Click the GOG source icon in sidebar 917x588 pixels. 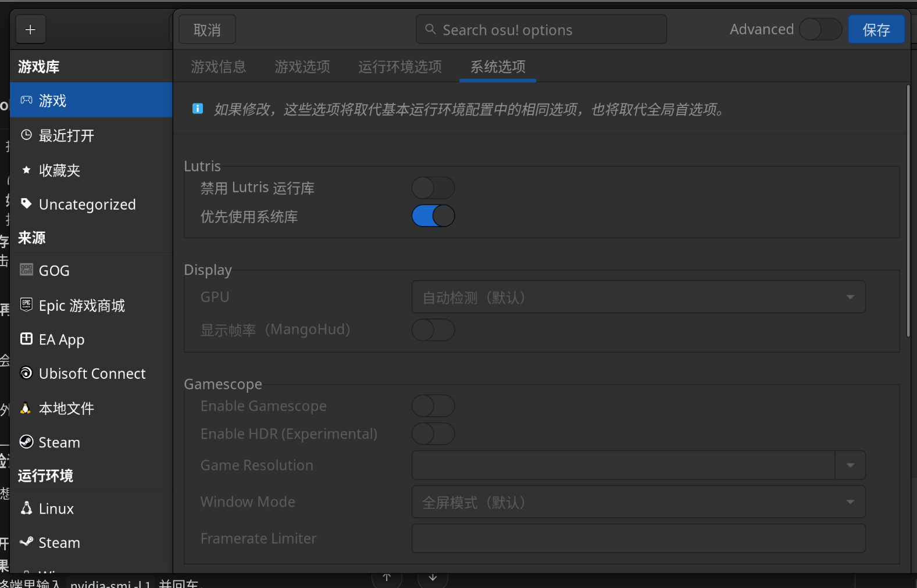(x=26, y=270)
